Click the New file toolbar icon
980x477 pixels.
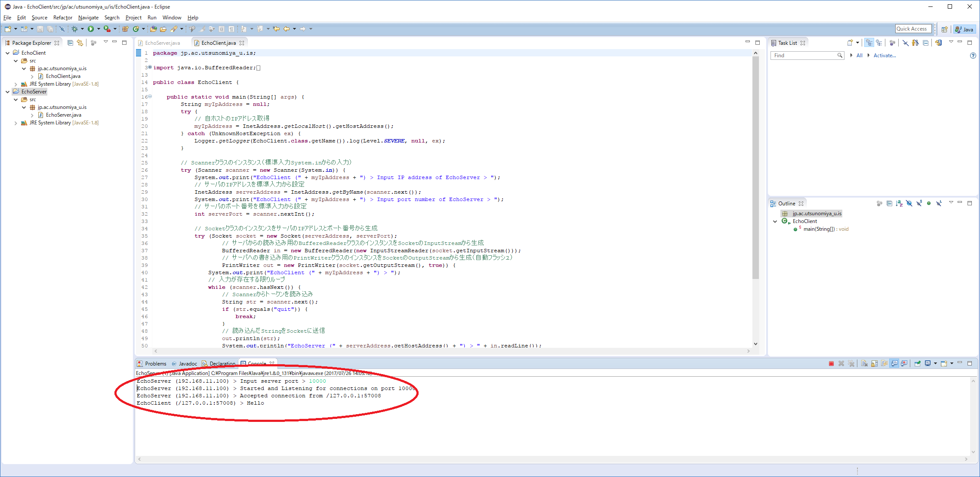point(8,29)
